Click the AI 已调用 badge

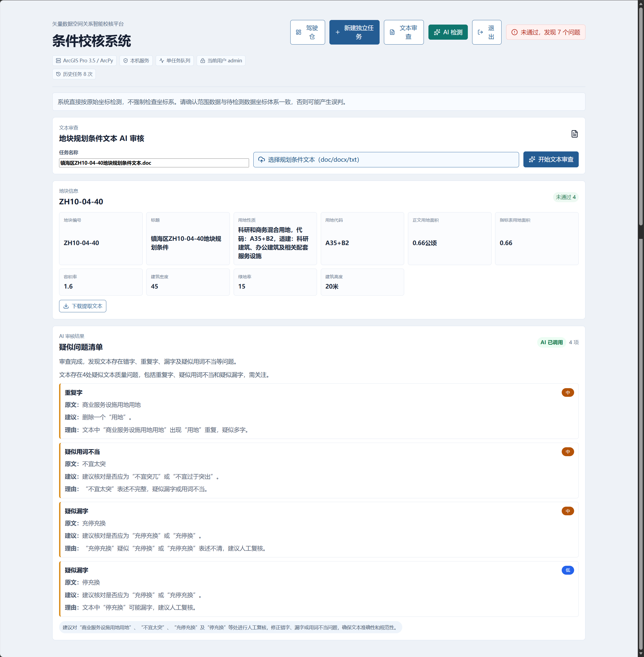click(x=551, y=343)
